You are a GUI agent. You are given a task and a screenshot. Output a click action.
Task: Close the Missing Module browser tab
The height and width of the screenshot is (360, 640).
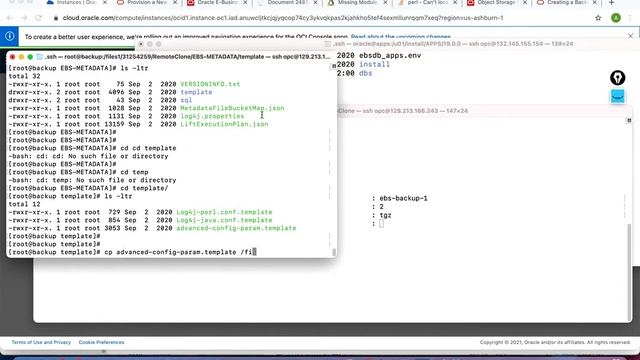pos(385,3)
